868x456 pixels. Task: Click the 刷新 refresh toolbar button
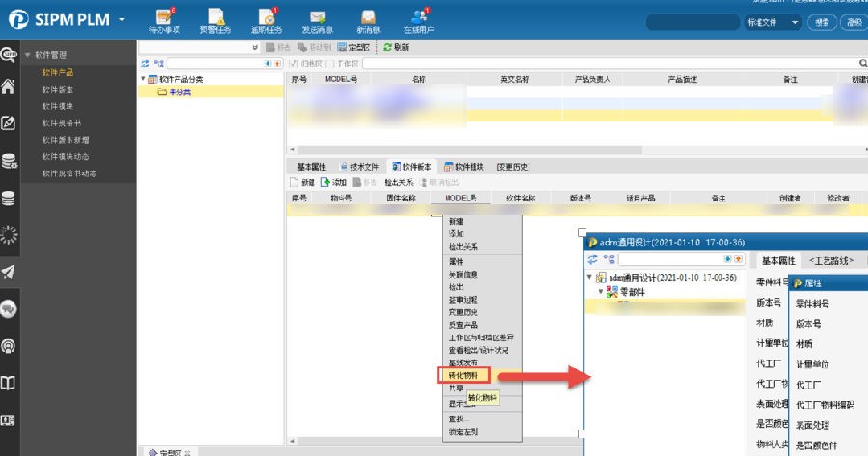(396, 47)
